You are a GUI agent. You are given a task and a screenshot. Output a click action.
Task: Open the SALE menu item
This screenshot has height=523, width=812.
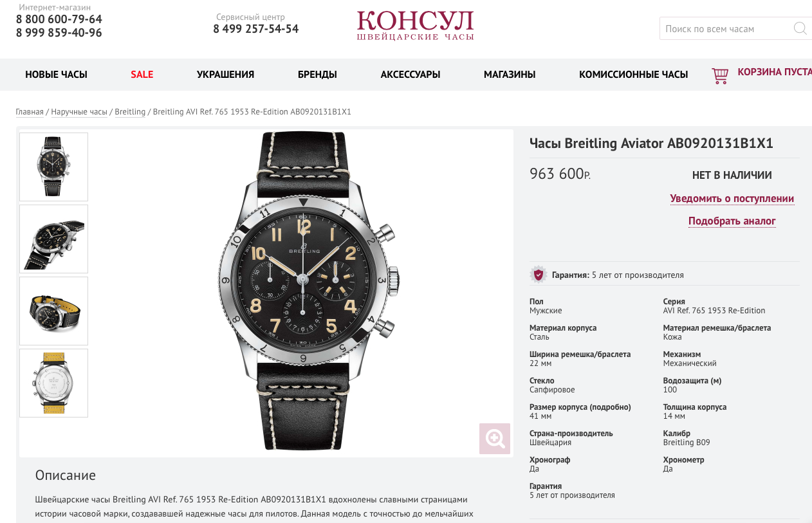pyautogui.click(x=142, y=75)
